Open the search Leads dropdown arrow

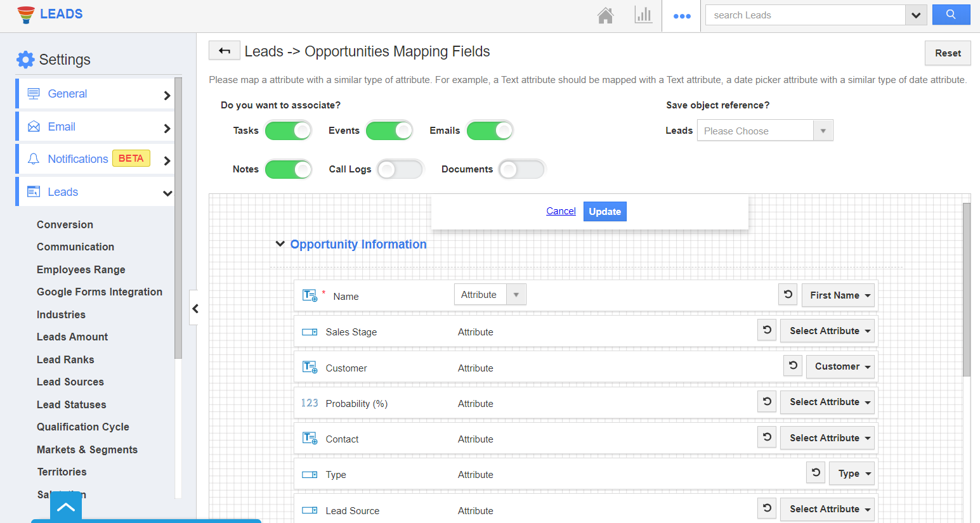tap(916, 15)
